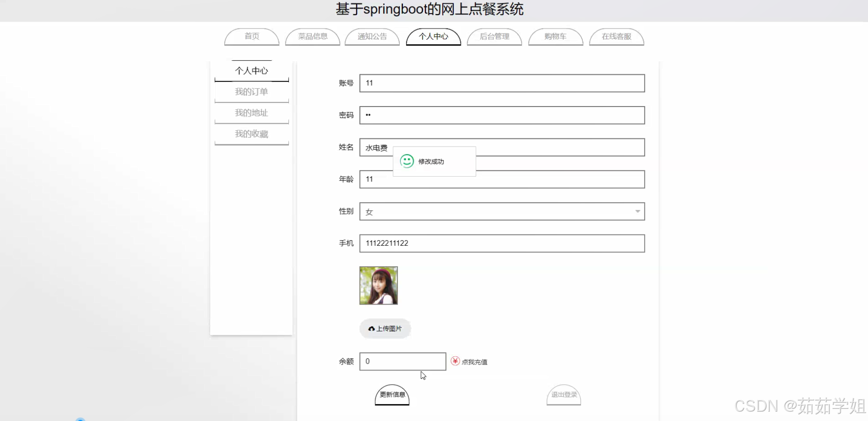This screenshot has width=868, height=421.
Task: Open 我的收藏 favorites section
Action: pos(251,134)
